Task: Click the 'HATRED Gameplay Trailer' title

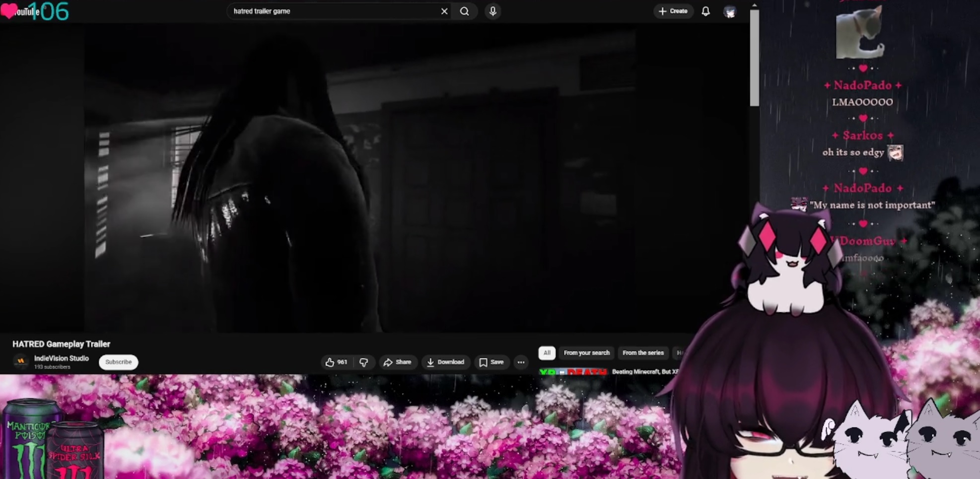Action: point(62,344)
